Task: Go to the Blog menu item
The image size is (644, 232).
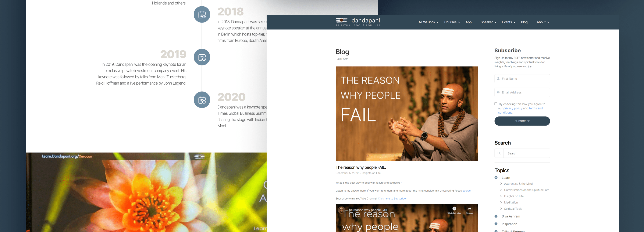Action: pyautogui.click(x=524, y=22)
